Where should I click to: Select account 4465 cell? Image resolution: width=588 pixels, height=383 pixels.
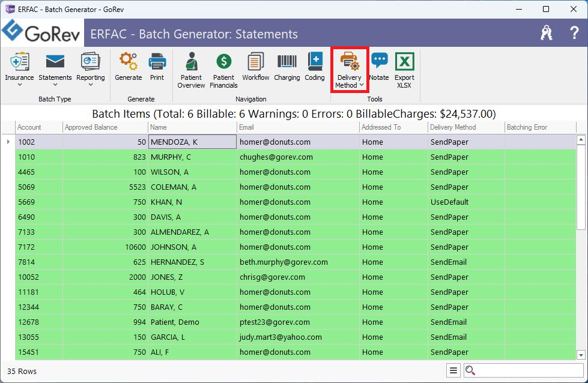pos(38,172)
